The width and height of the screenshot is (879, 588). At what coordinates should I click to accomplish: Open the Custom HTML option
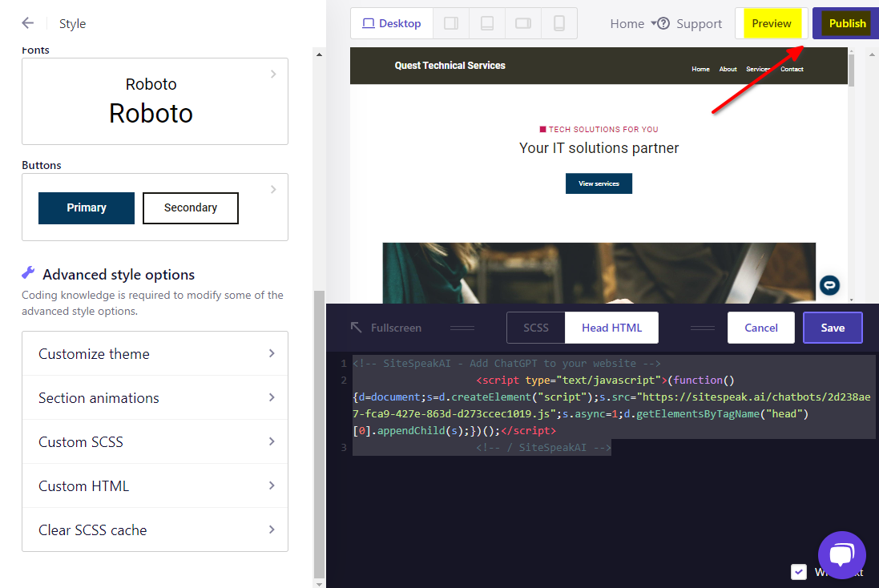pyautogui.click(x=155, y=485)
